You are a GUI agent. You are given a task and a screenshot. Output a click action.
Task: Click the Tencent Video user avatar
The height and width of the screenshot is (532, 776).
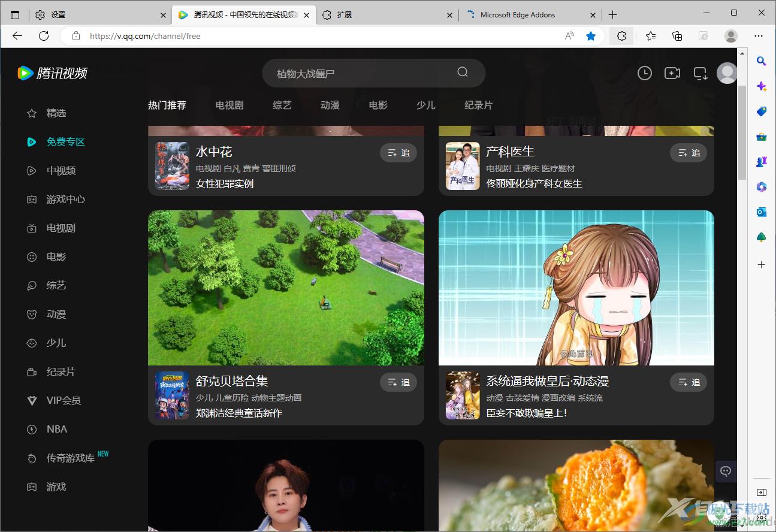coord(727,73)
